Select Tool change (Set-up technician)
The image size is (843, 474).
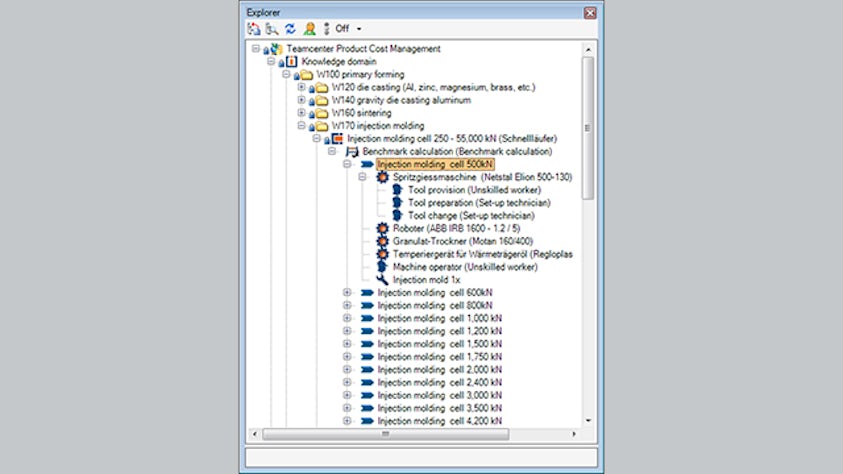pos(471,216)
